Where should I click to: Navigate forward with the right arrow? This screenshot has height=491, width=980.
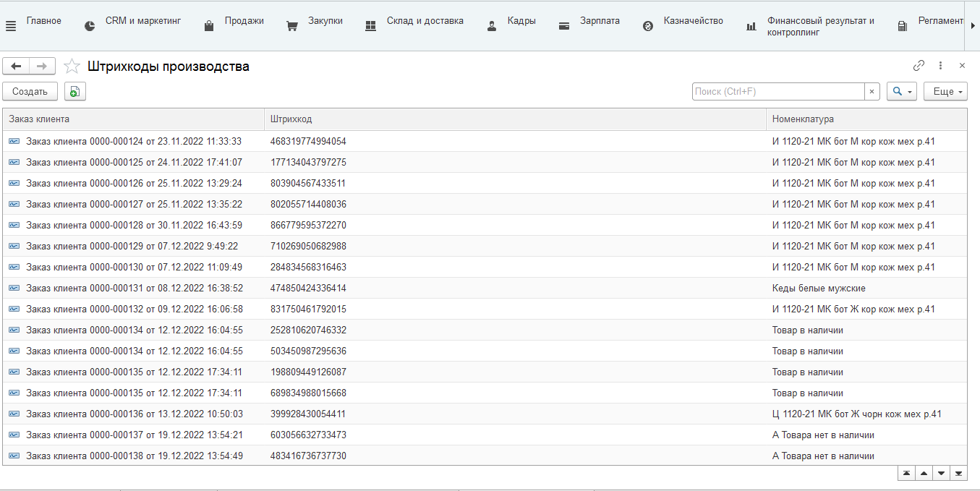point(42,67)
